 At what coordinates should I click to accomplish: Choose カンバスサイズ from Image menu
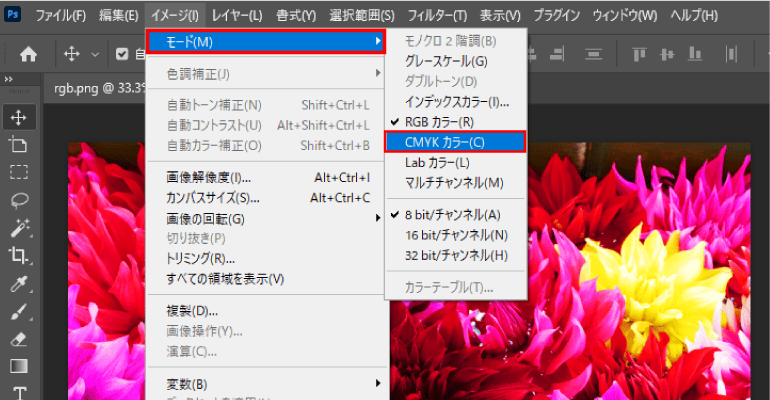(x=212, y=197)
